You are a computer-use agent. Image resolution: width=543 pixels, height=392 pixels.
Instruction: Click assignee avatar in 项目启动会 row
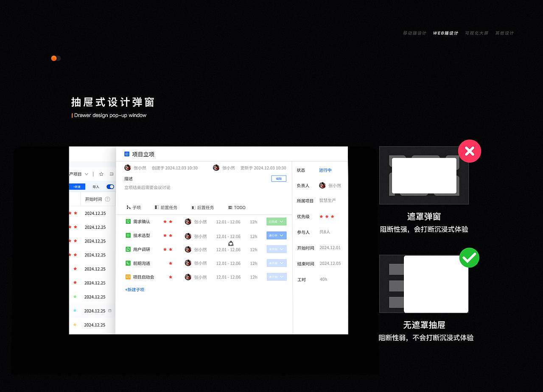click(x=188, y=277)
